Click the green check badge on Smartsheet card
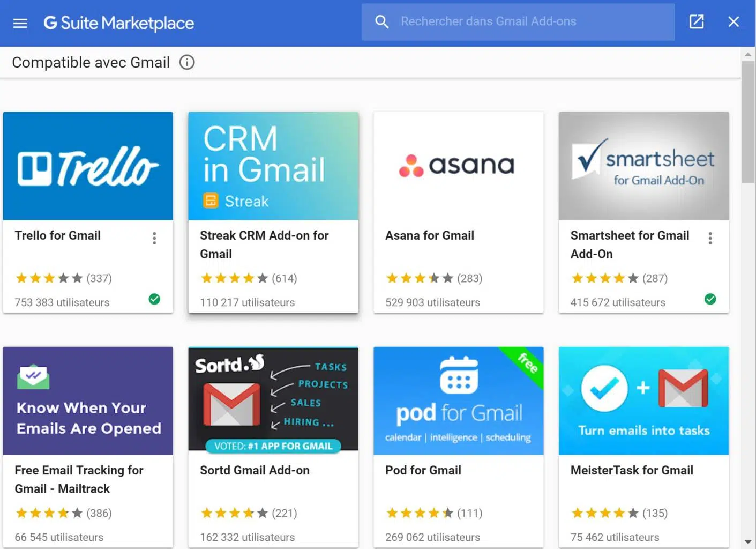The height and width of the screenshot is (549, 756). point(710,299)
